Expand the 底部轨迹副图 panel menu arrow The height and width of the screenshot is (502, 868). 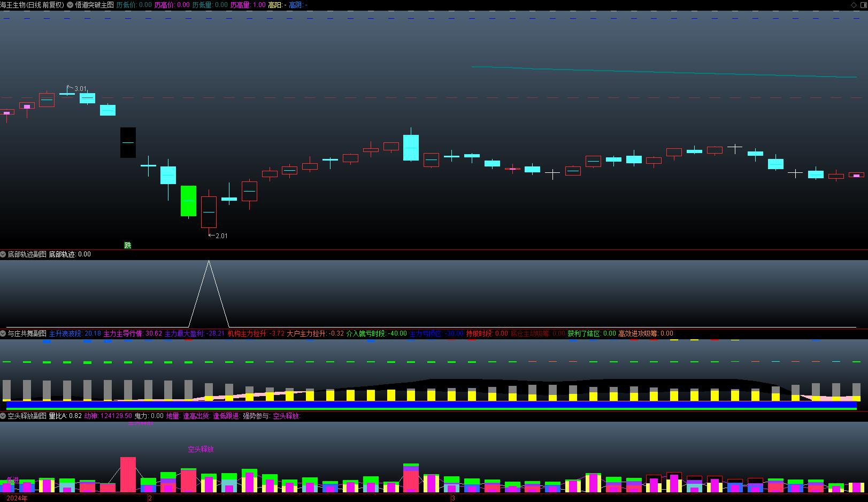3,254
